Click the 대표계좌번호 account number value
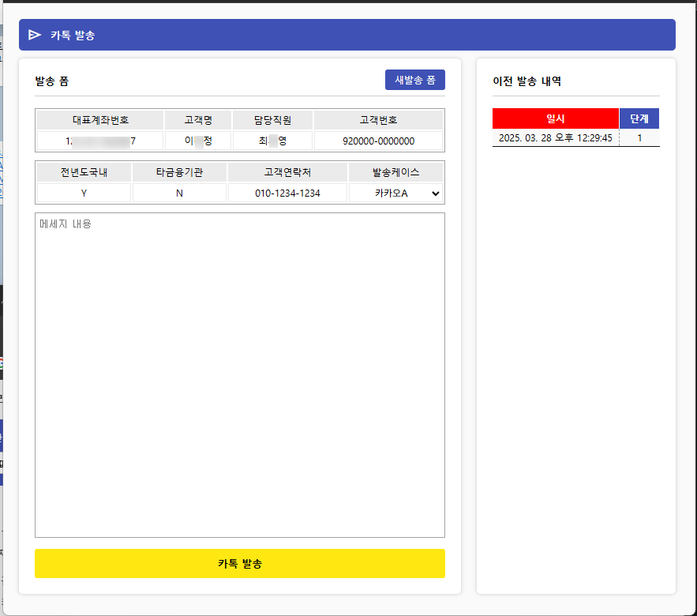 (x=99, y=142)
